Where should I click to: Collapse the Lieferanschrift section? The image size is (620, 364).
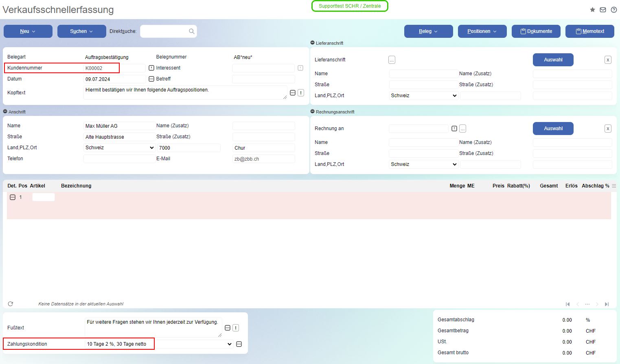(313, 43)
